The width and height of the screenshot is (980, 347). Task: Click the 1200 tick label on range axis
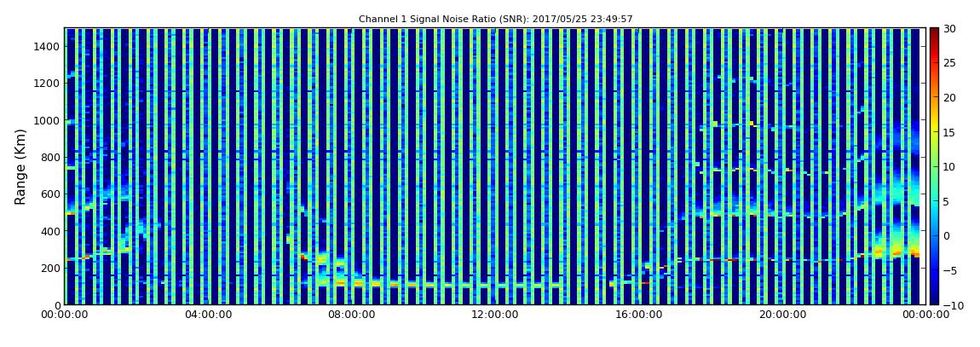tap(47, 84)
